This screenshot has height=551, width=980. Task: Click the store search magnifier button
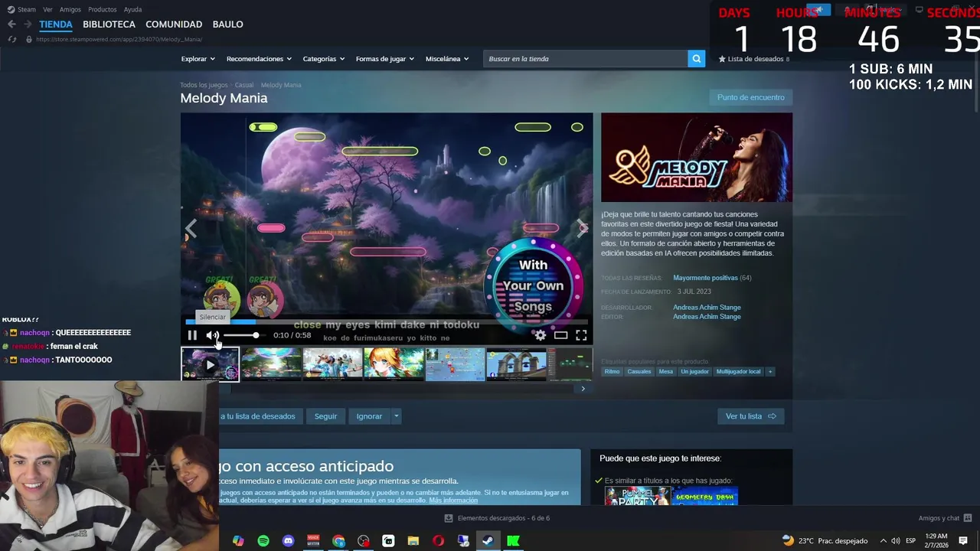coord(696,59)
